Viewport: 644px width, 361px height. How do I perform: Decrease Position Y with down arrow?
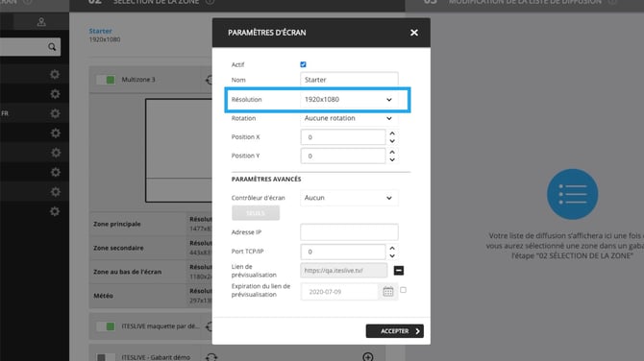click(392, 160)
